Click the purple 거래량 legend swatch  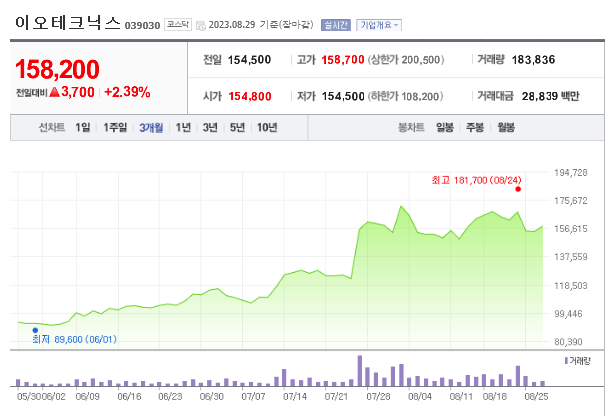(x=566, y=361)
